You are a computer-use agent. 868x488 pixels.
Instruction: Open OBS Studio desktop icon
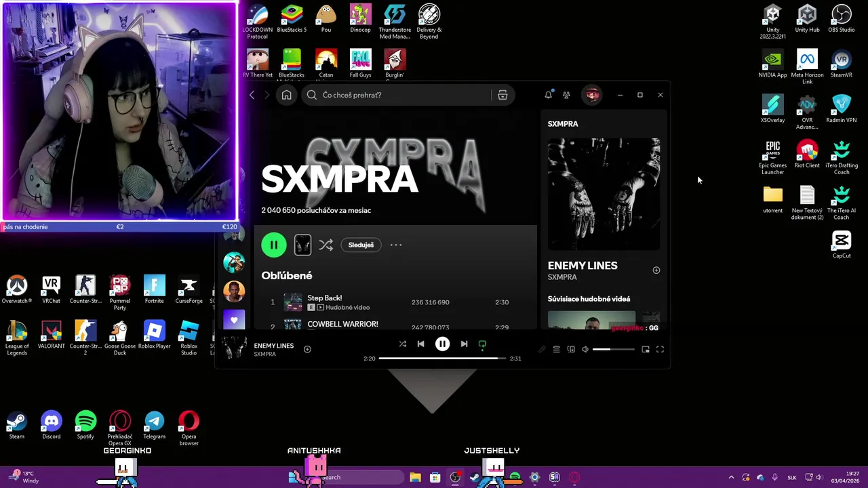[842, 19]
